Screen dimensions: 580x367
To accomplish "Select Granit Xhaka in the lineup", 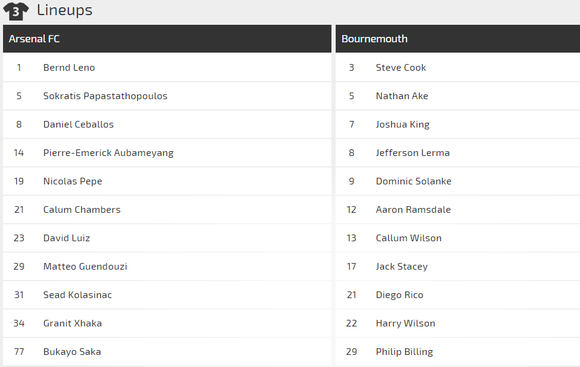I will (x=72, y=323).
